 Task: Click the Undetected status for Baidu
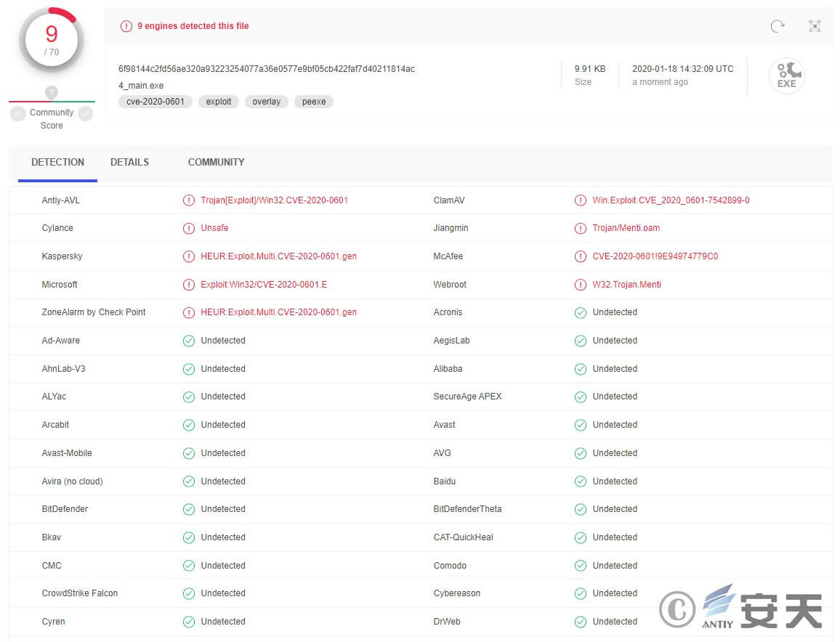pos(615,481)
